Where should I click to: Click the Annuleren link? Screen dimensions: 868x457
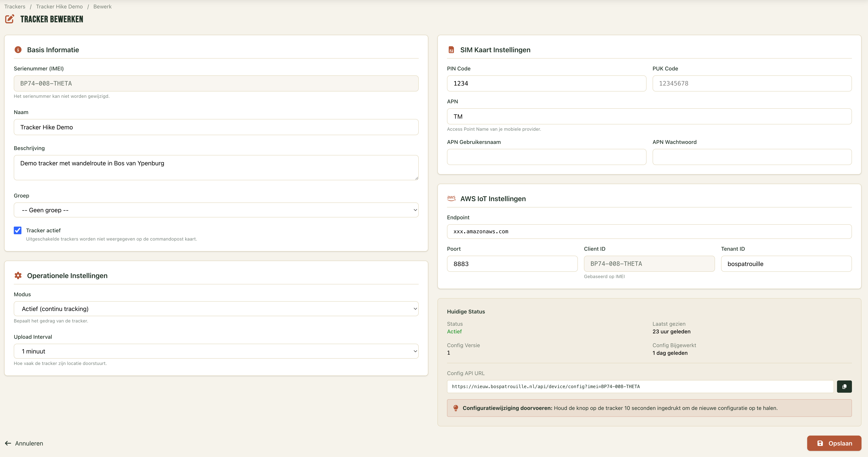click(29, 443)
